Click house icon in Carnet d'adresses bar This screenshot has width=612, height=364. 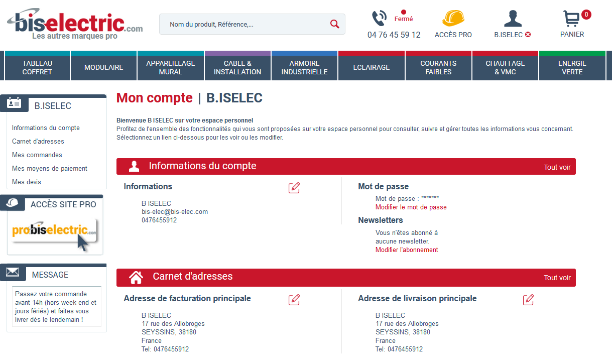tap(136, 277)
